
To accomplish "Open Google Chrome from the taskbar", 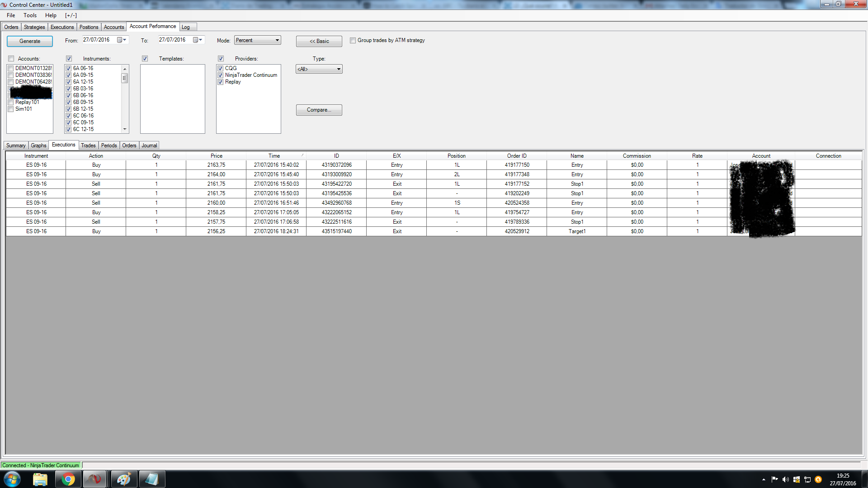I will (68, 479).
